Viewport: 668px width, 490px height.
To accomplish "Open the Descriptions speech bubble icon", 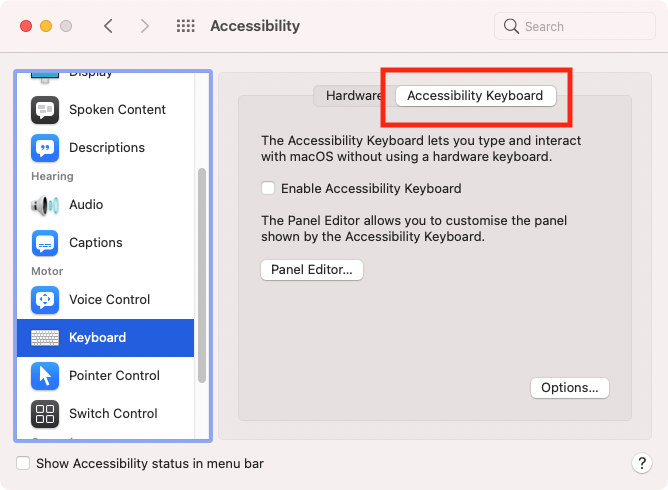I will 45,148.
